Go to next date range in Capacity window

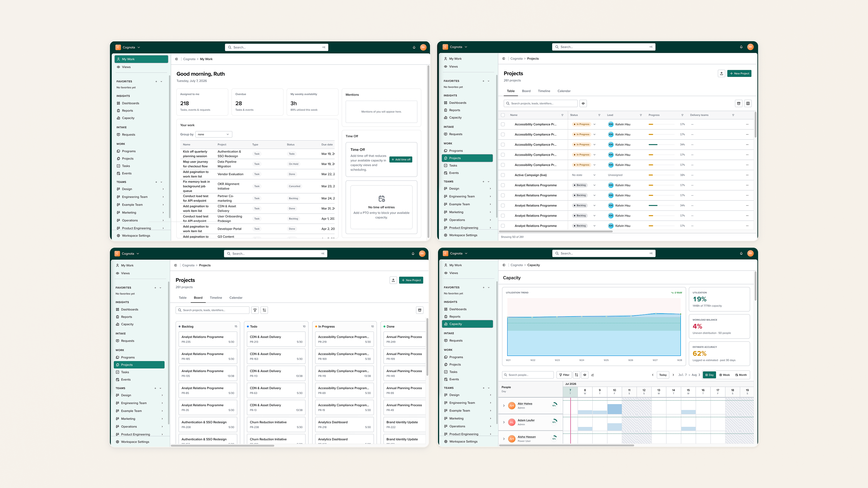[673, 375]
